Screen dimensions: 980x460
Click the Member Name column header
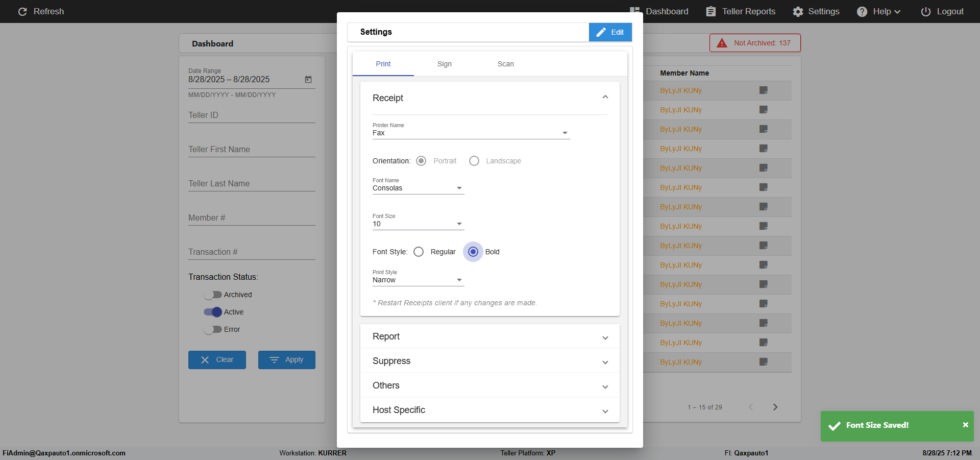click(684, 73)
